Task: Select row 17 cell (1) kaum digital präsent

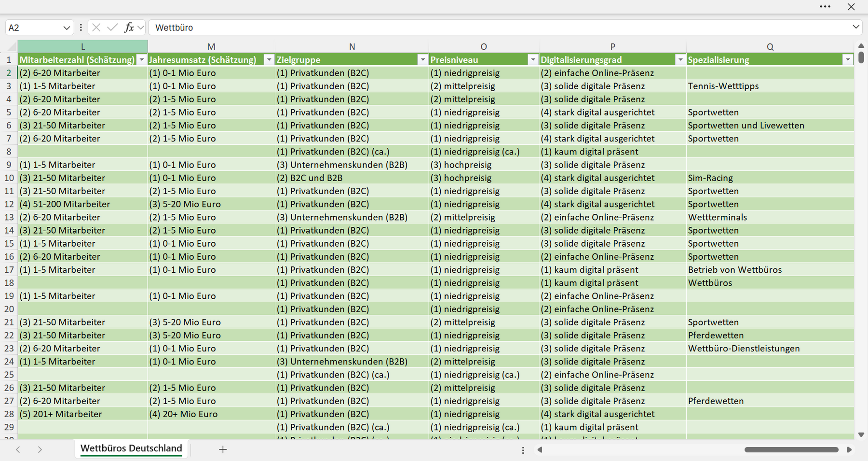Action: click(x=612, y=270)
